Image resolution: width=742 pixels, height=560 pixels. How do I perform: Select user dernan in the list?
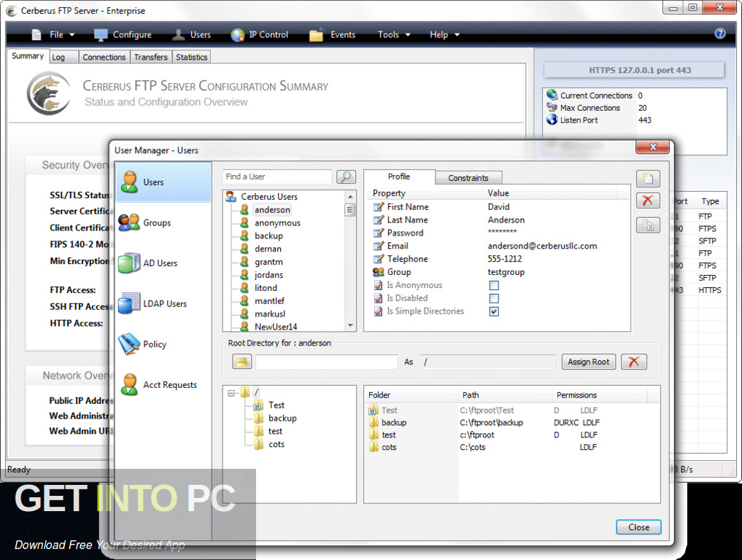click(x=268, y=249)
